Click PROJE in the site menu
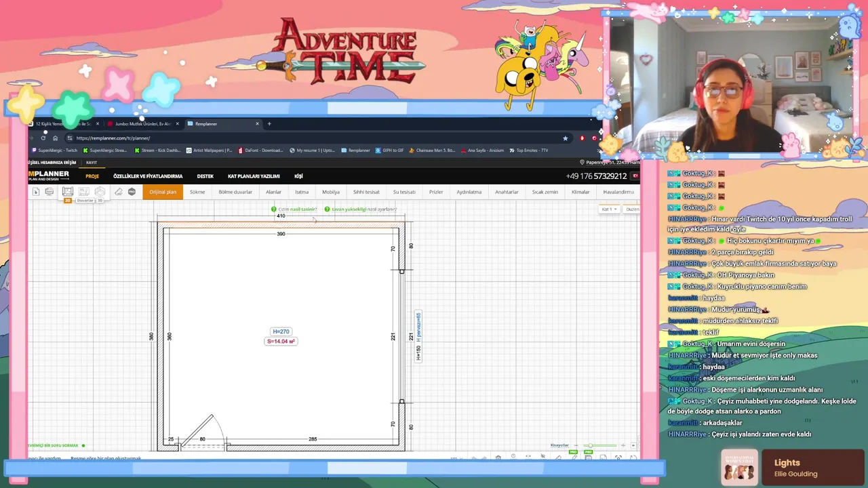 (92, 176)
